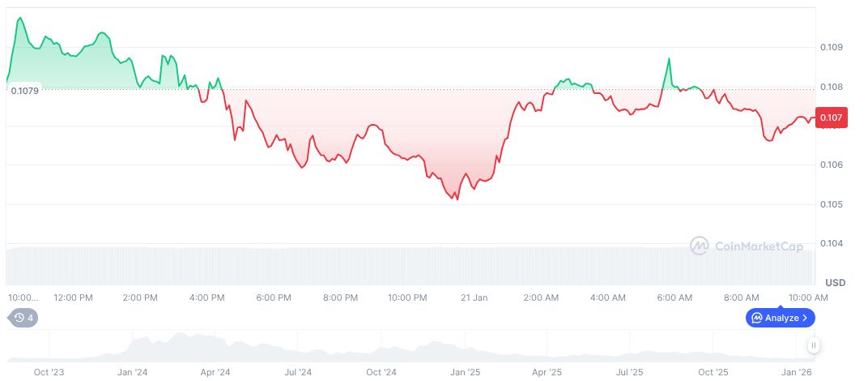Click the 2:00 AM time axis label
868x381 pixels.
541,298
